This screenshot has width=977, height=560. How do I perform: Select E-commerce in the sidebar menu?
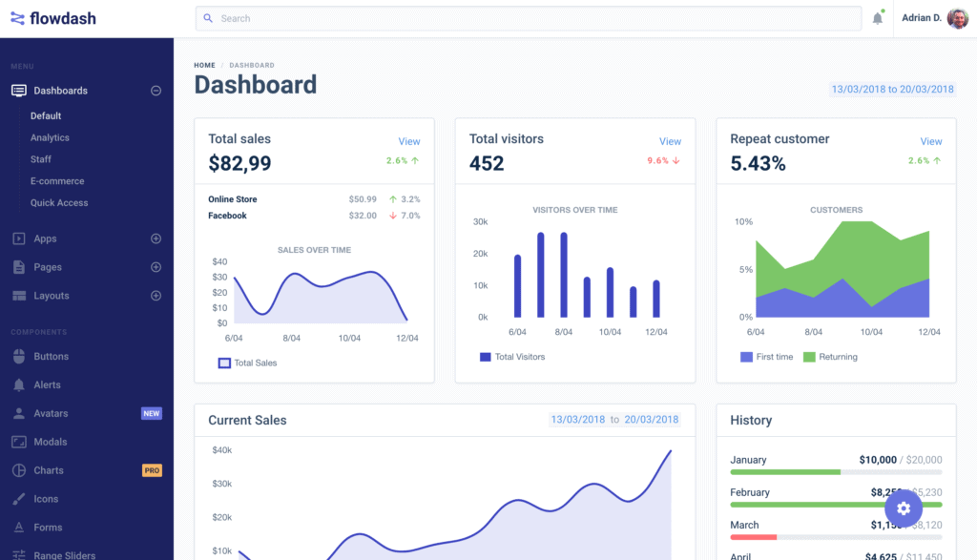point(57,181)
